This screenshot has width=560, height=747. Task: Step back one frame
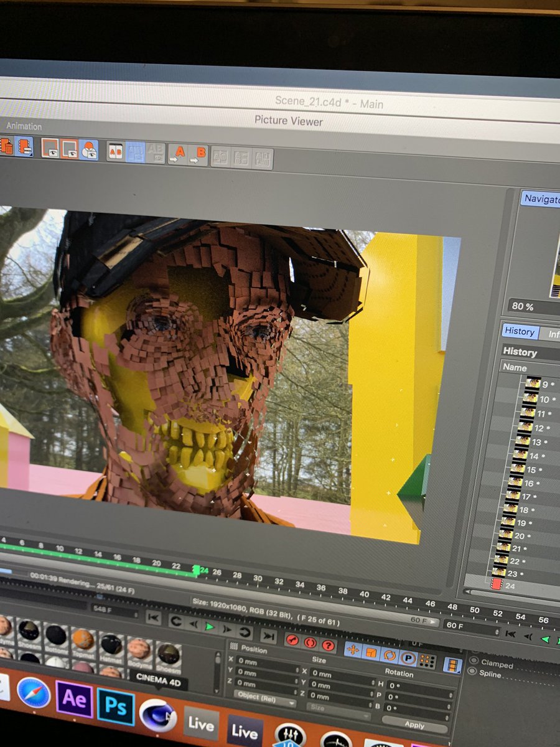point(194,623)
